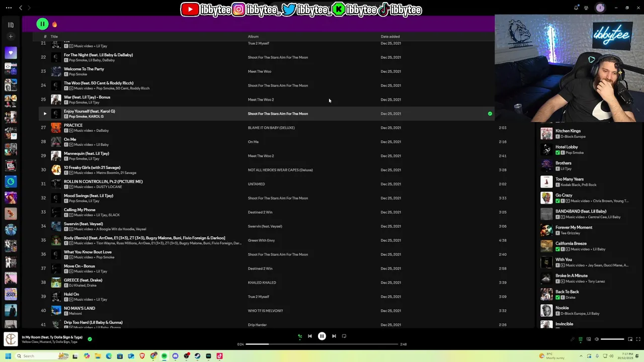Screen dimensions: 644x362
Task: Open the Spotify three-dot menu
Action: [x=8, y=8]
